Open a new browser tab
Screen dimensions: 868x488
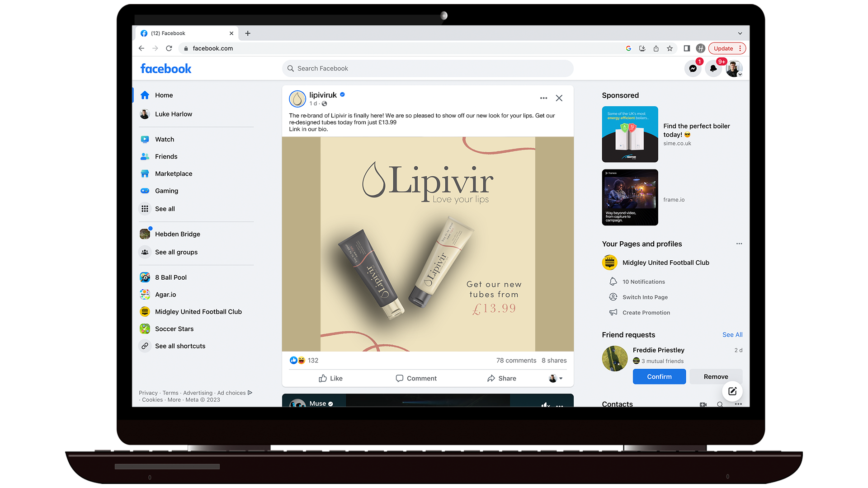point(248,33)
